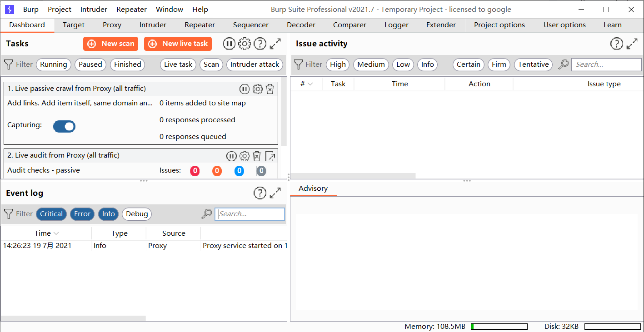Click the New scan button
This screenshot has width=644, height=332.
pyautogui.click(x=110, y=44)
